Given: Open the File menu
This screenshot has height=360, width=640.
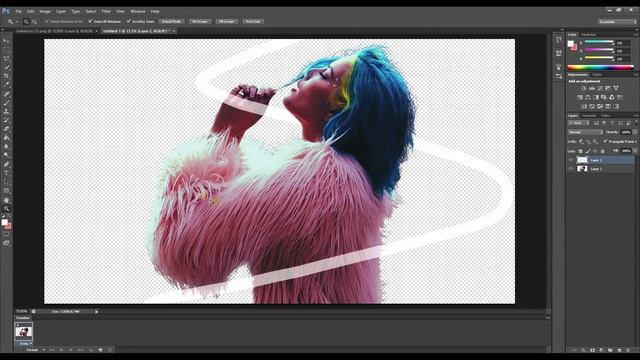Looking at the screenshot, I should tap(19, 11).
